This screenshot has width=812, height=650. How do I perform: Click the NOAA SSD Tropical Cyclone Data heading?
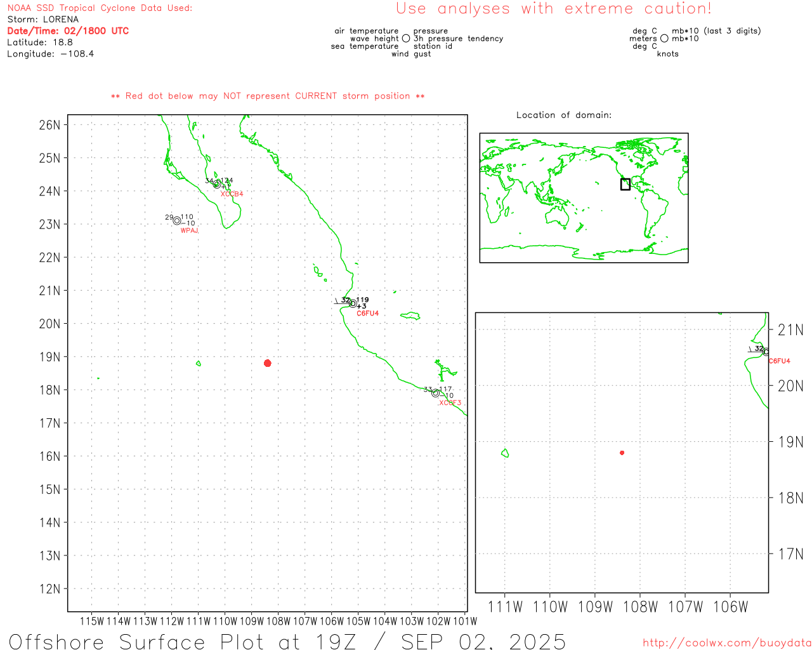[x=100, y=8]
